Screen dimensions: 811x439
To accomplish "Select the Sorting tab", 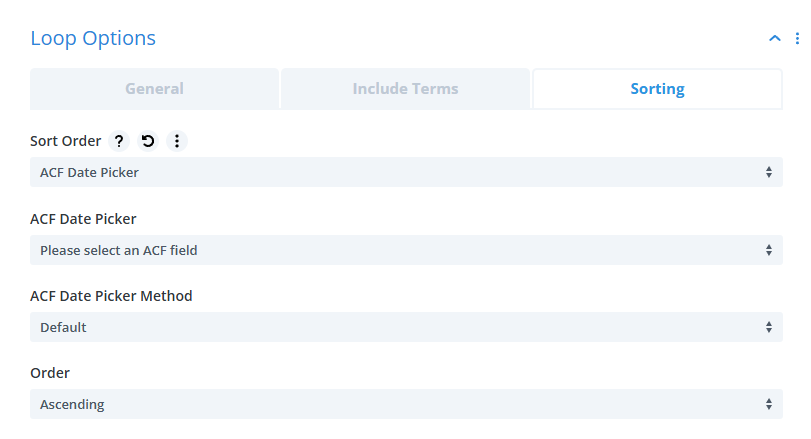I will (x=657, y=89).
